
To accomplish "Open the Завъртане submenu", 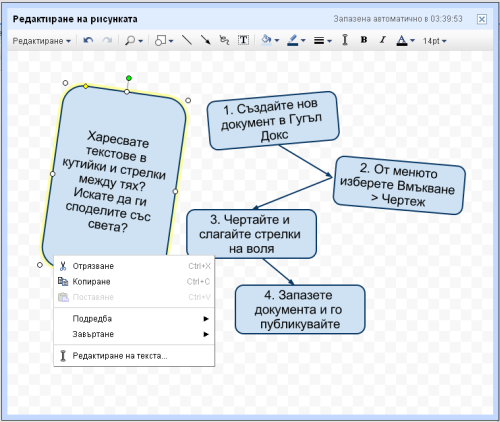I will point(134,334).
